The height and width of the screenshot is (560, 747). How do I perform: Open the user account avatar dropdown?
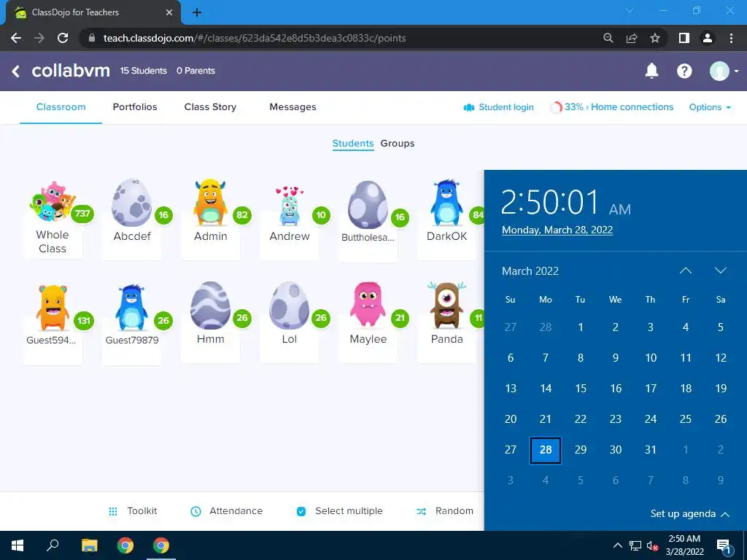724,71
